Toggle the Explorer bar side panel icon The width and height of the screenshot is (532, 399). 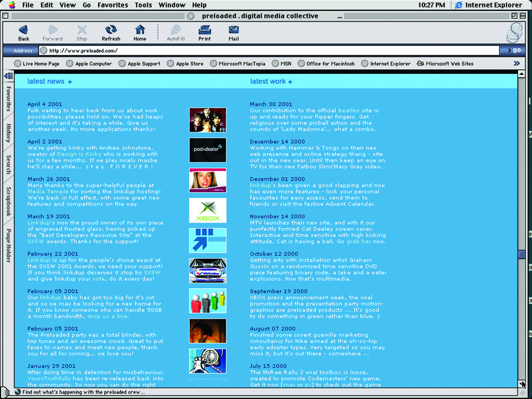pos(8,76)
